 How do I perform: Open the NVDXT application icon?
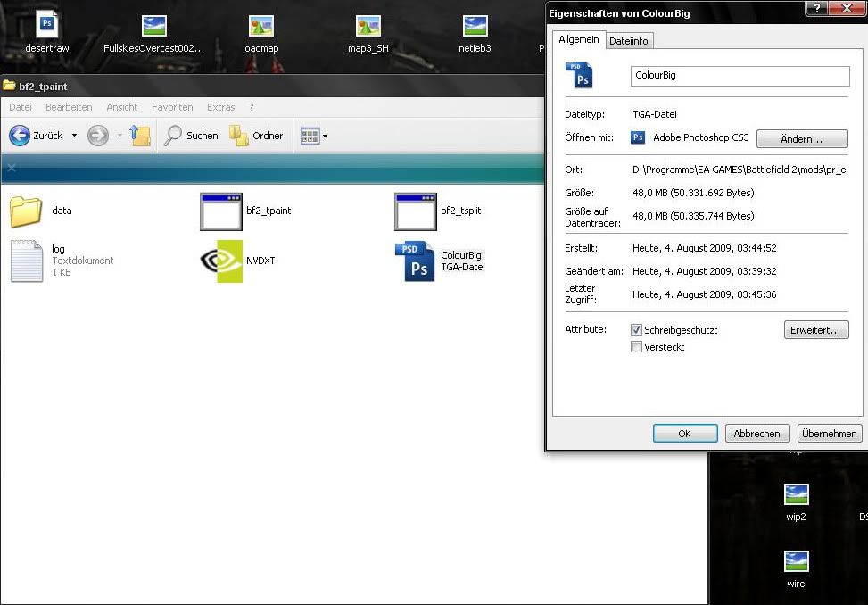[x=221, y=261]
